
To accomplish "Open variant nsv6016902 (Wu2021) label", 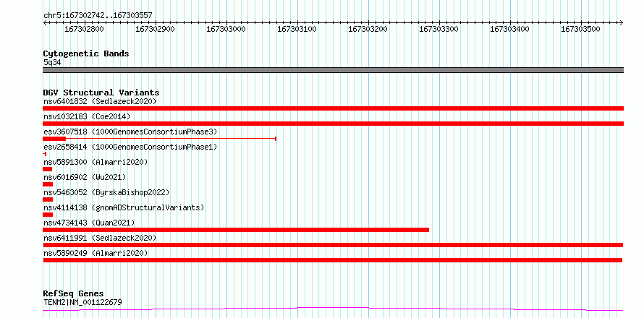I will point(85,177).
